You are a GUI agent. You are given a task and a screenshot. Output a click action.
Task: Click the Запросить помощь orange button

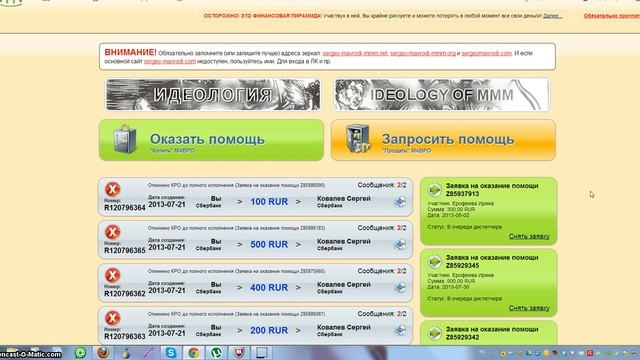point(443,140)
